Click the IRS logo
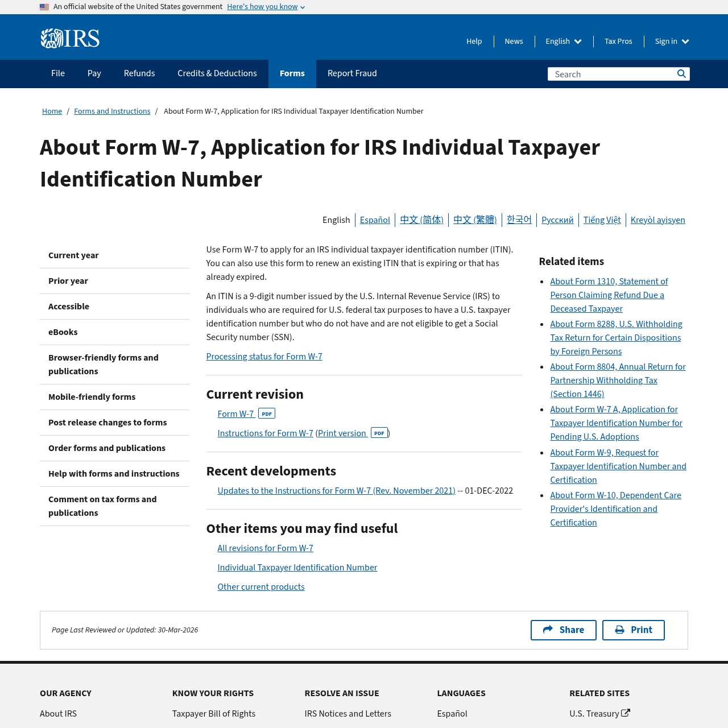The height and width of the screenshot is (728, 728). [x=70, y=39]
